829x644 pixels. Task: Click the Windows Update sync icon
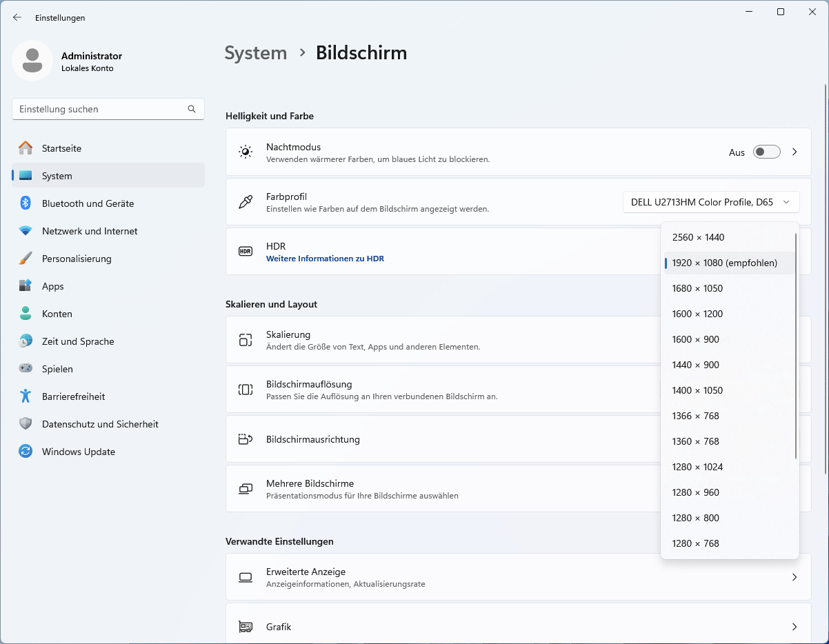click(26, 452)
